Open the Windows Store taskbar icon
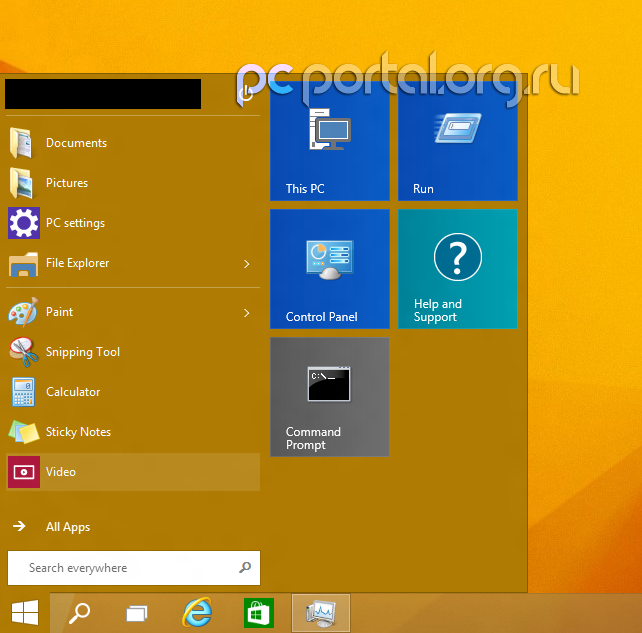 tap(258, 612)
